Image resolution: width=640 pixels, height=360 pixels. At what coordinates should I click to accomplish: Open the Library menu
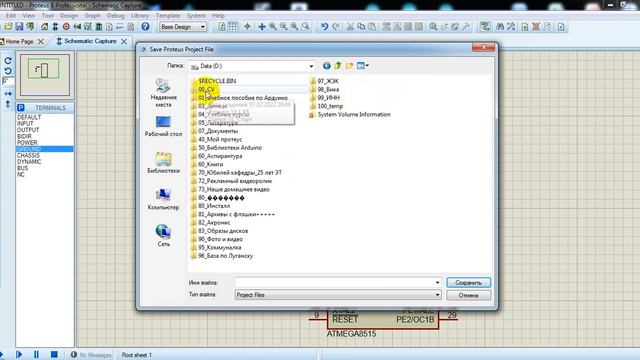click(140, 16)
